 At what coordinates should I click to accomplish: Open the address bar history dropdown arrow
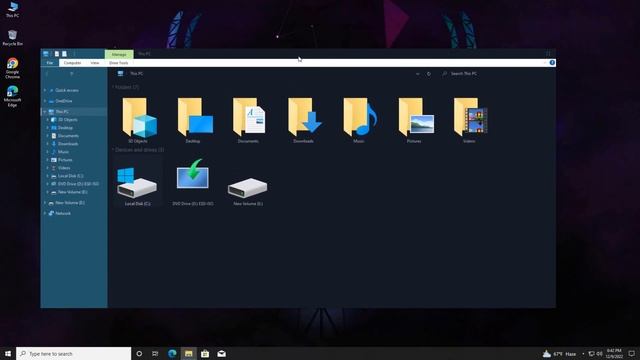pos(417,74)
